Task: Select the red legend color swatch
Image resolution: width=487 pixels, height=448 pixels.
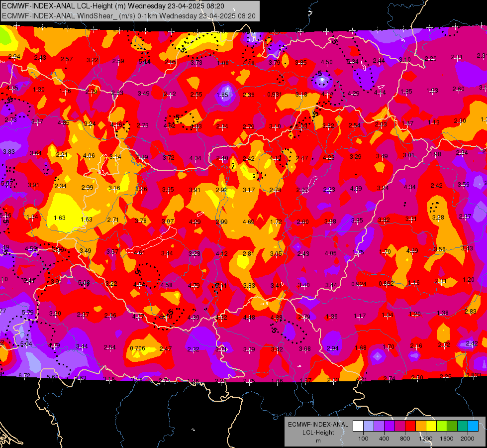Action: point(410,426)
